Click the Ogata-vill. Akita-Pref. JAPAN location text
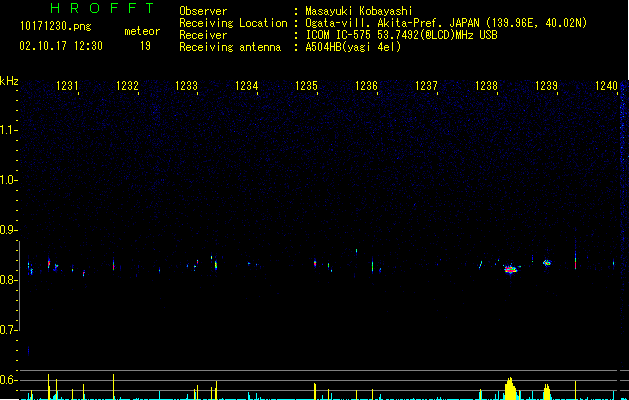The width and height of the screenshot is (629, 400). click(x=446, y=23)
